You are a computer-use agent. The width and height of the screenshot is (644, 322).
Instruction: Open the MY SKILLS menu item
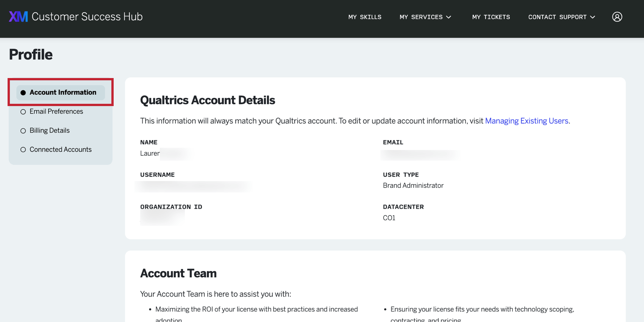(x=364, y=17)
